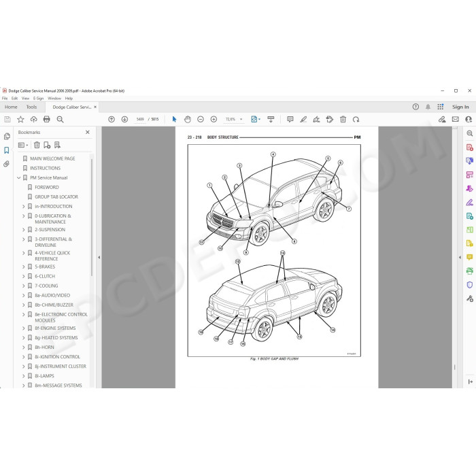Open the INSTRUCTIONS bookmark
This screenshot has height=476, width=476.
coord(45,168)
